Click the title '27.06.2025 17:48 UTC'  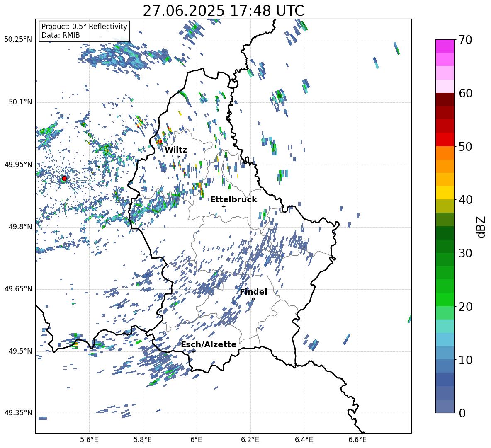tap(224, 11)
